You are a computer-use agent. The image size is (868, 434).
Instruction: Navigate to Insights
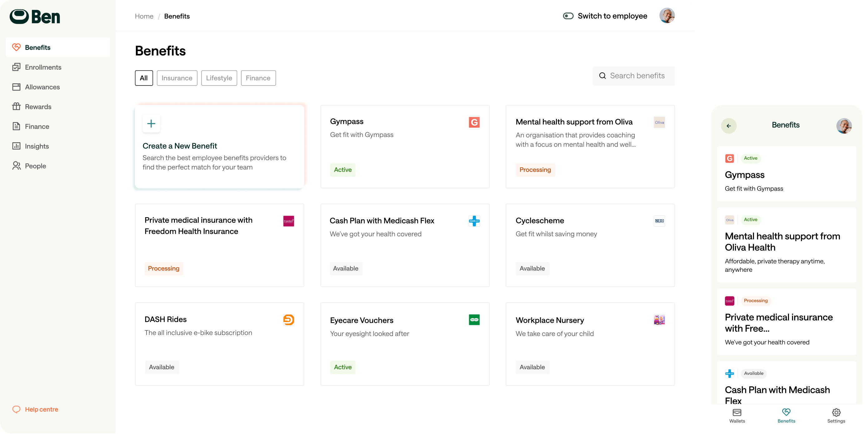click(x=37, y=146)
